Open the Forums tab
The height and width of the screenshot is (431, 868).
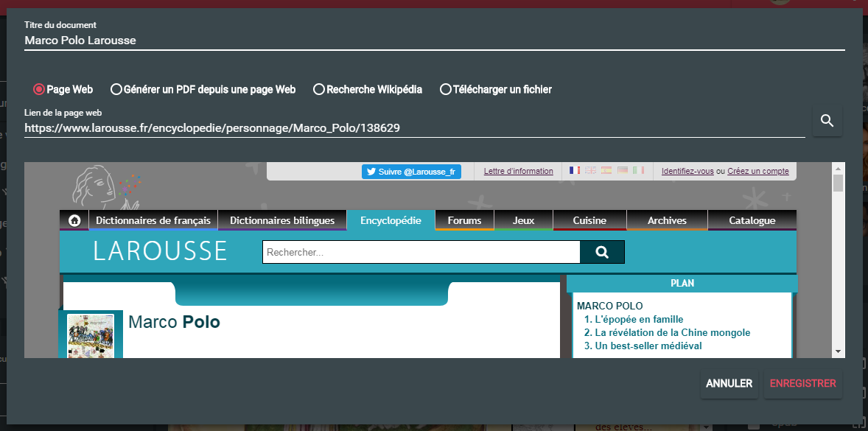464,220
